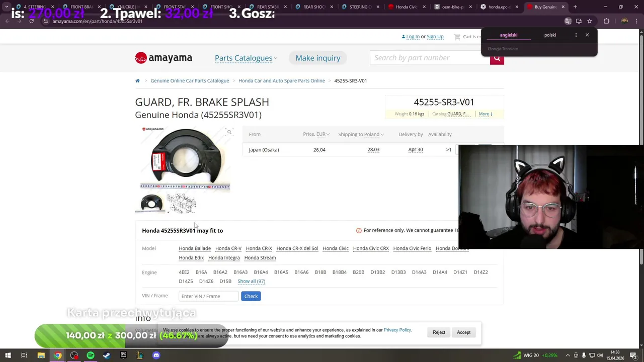Open the Honda CR-V model link
The image size is (644, 362).
228,248
